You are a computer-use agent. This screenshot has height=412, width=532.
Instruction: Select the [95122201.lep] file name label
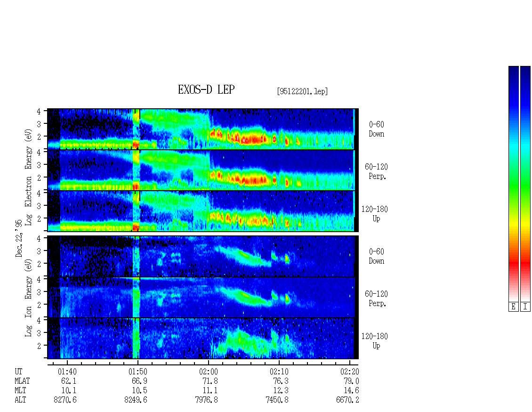(302, 91)
